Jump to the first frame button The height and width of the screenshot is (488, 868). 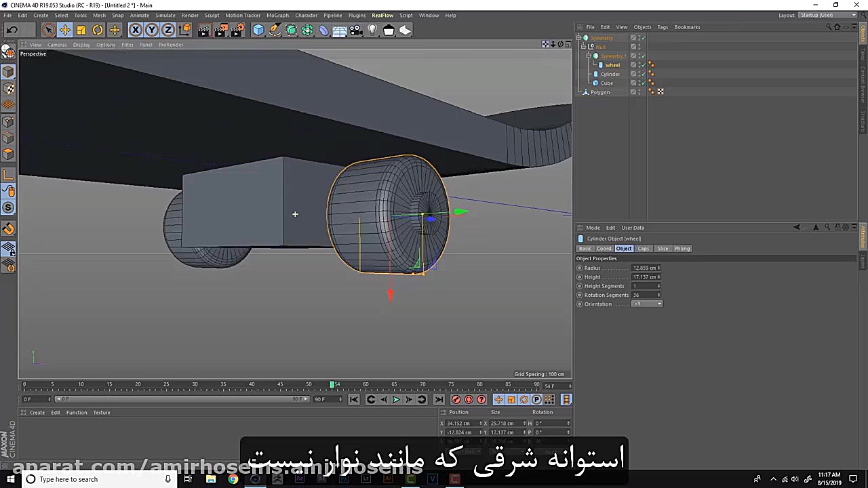(353, 399)
